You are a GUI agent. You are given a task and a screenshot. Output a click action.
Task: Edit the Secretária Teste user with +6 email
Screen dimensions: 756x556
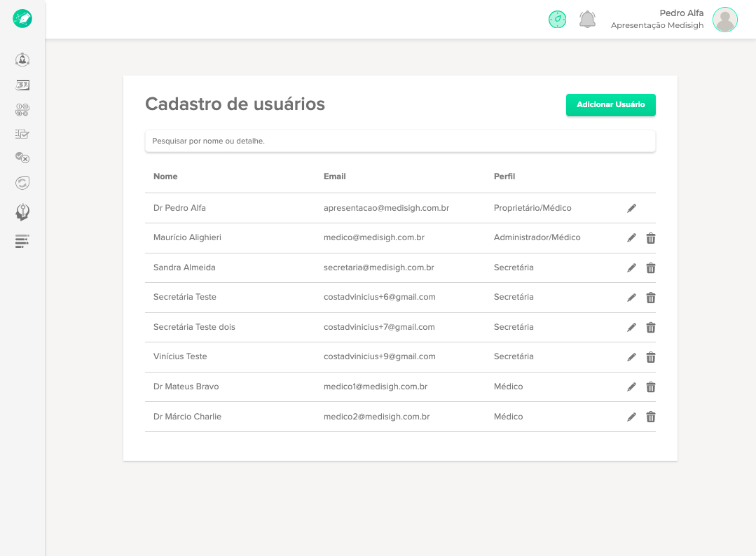point(631,298)
